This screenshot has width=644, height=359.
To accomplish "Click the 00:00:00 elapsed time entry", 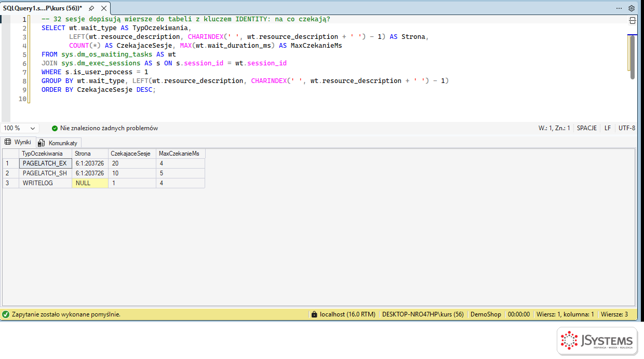I will click(519, 314).
